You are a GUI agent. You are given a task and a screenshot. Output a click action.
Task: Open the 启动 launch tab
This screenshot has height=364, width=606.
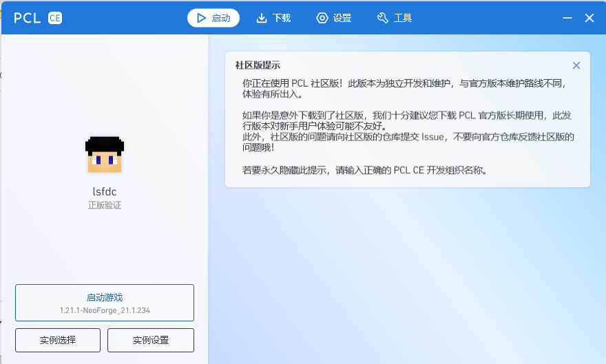point(213,18)
